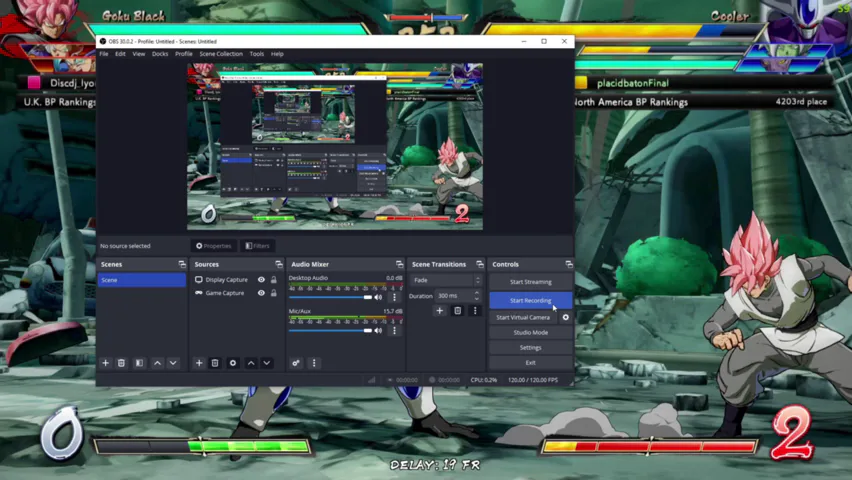Click Start Streaming button
852x480 pixels.
(x=530, y=282)
